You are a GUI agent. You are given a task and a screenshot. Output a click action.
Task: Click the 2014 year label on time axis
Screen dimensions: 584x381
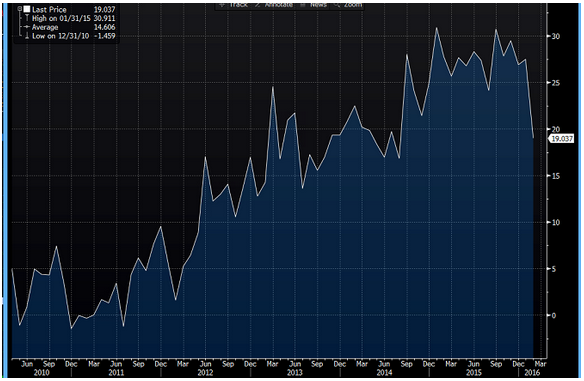384,372
